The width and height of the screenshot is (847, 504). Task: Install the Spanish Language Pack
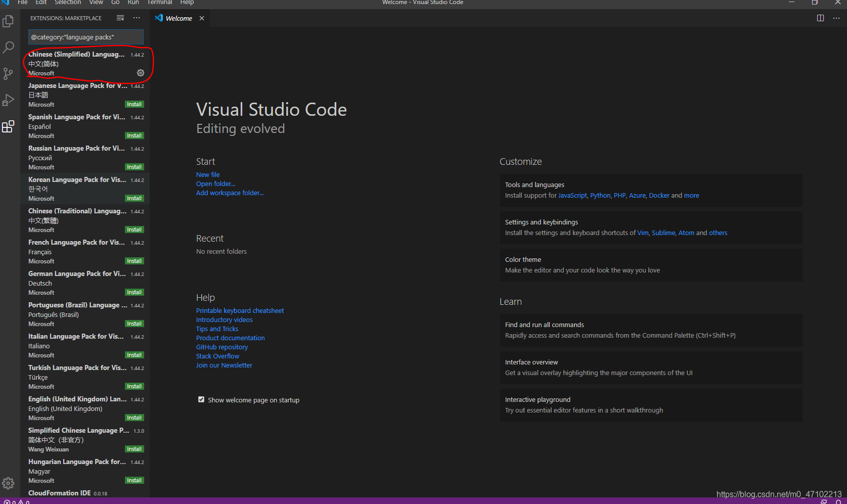tap(135, 135)
